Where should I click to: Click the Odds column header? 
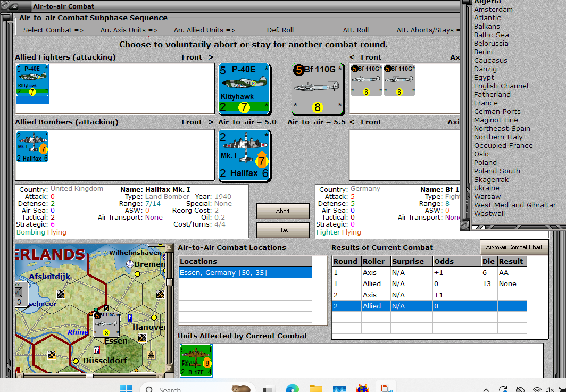point(456,261)
